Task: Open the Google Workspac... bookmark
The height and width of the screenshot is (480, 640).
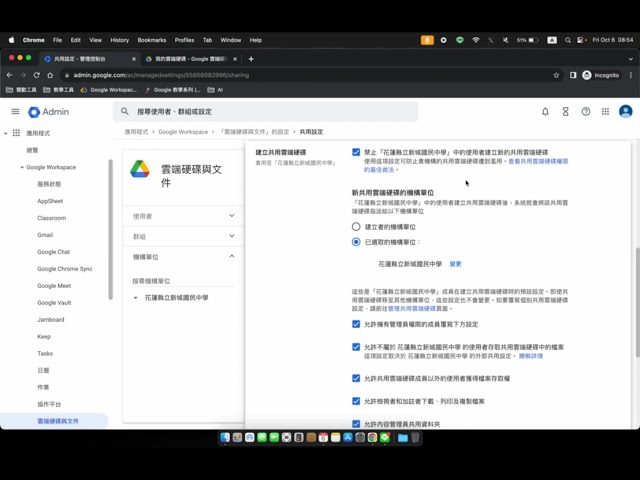Action: coord(109,90)
